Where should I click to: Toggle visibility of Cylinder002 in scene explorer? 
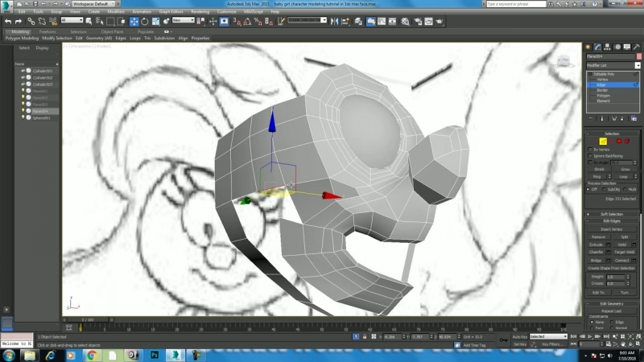(23, 77)
